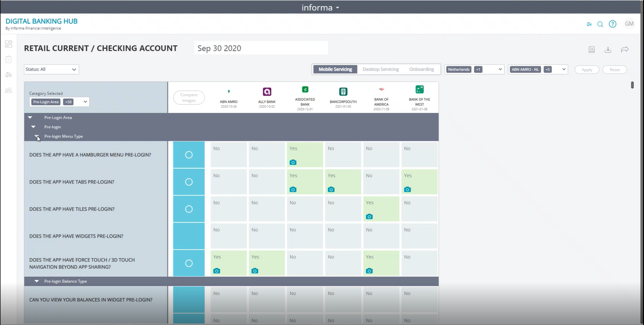The image size is (644, 325).
Task: Click the Bank of the West logo
Action: point(420,89)
